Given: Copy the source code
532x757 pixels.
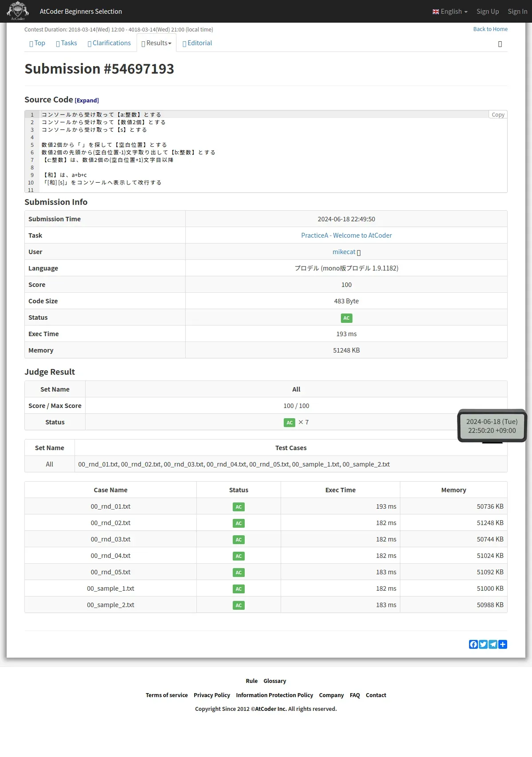Looking at the screenshot, I should (x=498, y=114).
